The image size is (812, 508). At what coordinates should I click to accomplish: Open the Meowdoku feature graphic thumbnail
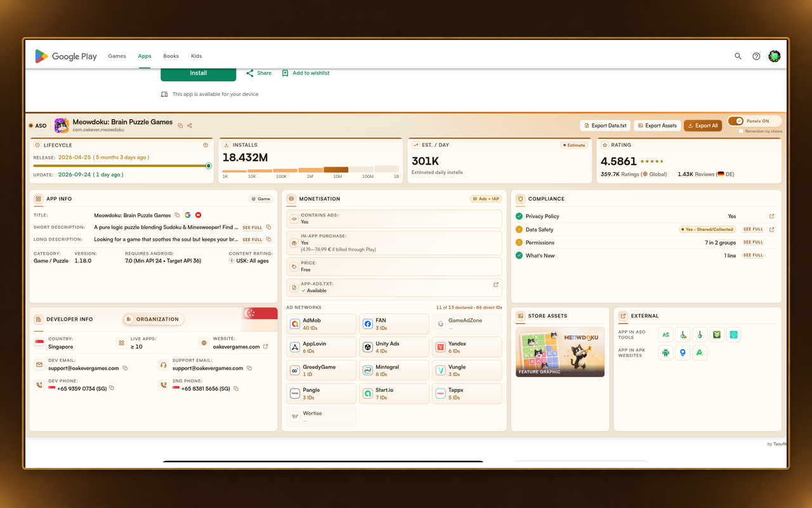tap(560, 352)
